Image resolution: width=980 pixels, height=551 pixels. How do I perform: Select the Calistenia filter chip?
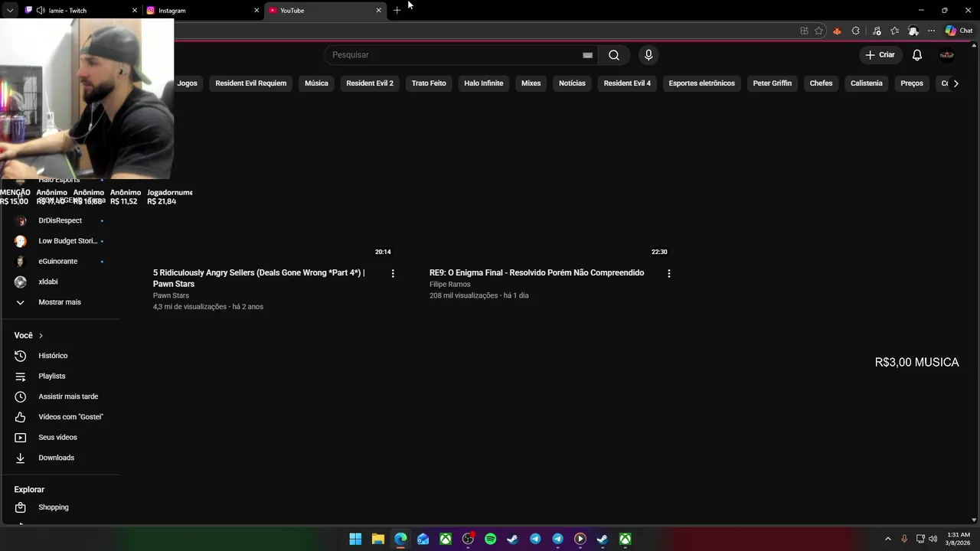[867, 83]
